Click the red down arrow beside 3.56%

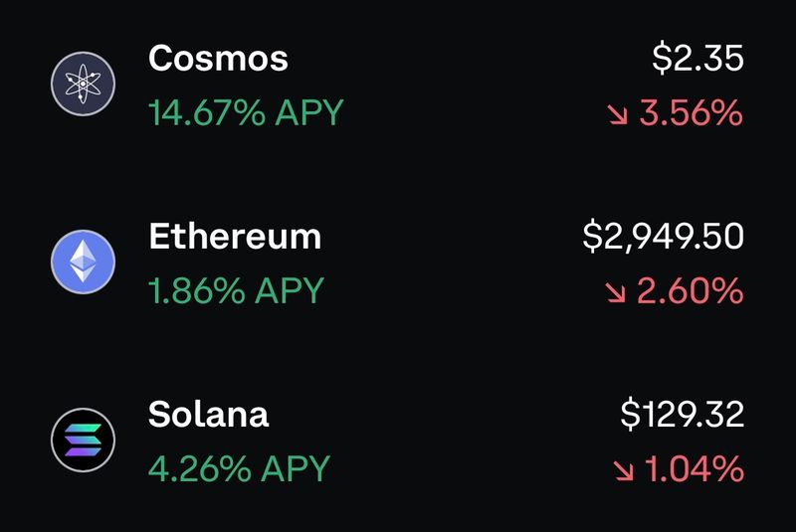point(619,114)
